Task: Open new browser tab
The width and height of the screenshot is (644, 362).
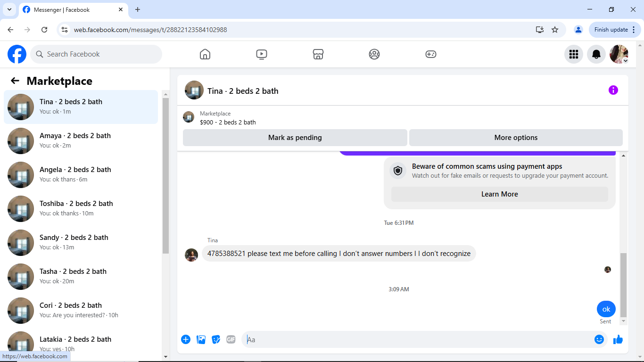Action: pyautogui.click(x=138, y=9)
